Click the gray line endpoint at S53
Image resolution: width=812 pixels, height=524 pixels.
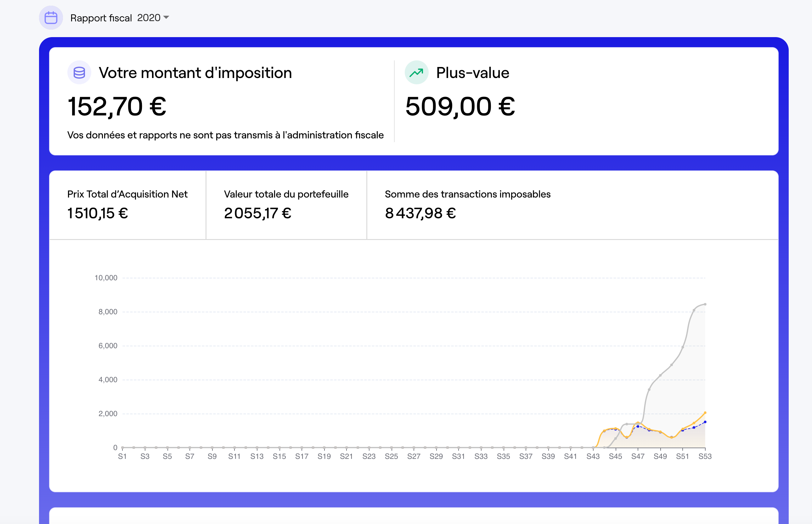pos(705,304)
